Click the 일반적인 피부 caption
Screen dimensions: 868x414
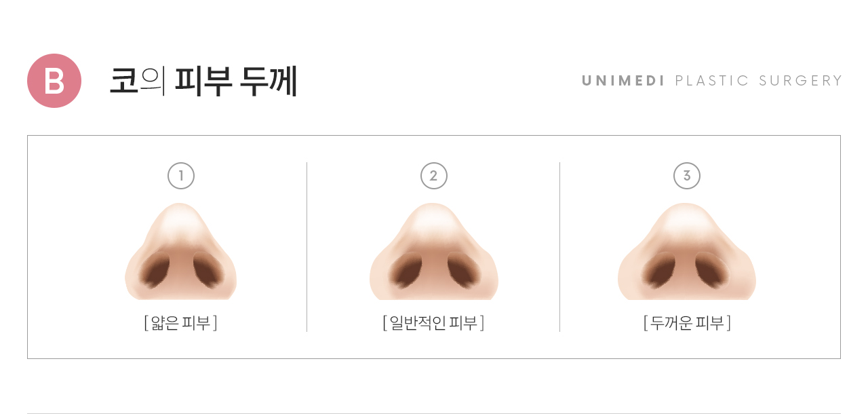click(x=434, y=323)
